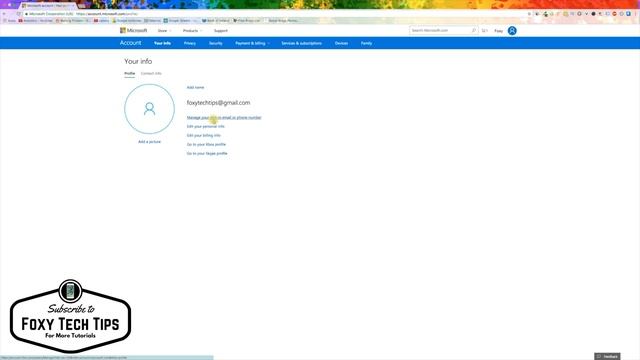Expand the Products dropdown menu
The width and height of the screenshot is (640, 360).
192,31
